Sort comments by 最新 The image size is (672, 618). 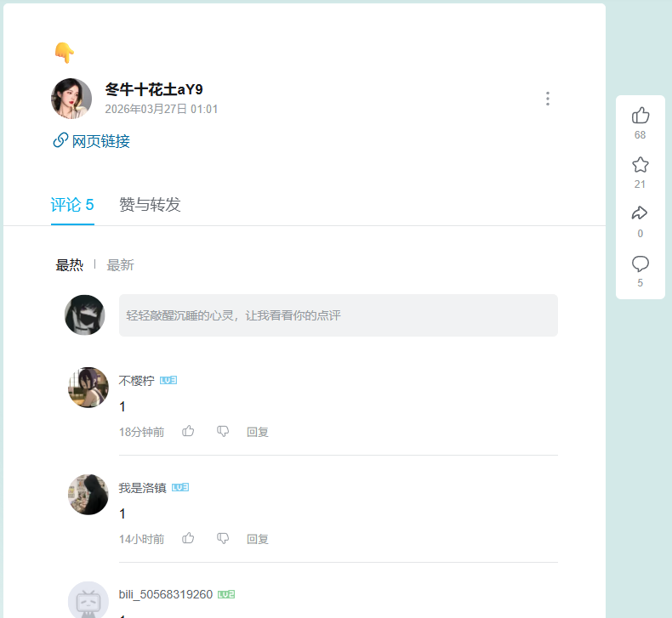click(120, 265)
